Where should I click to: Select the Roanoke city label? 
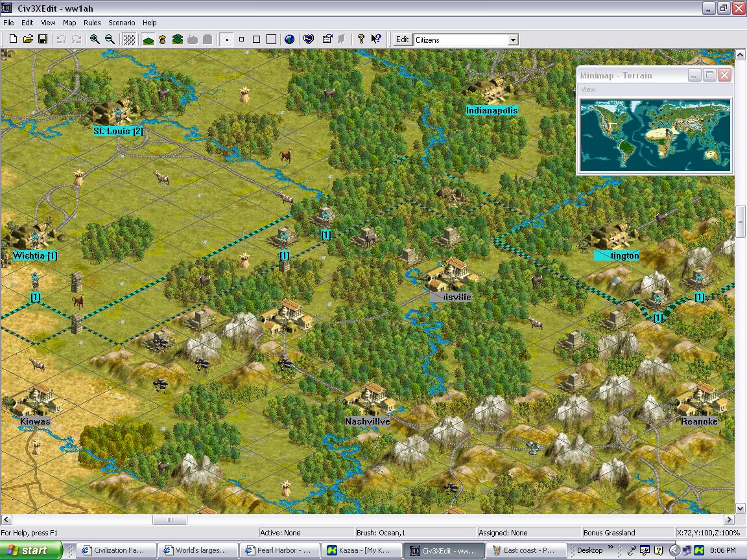pos(699,421)
